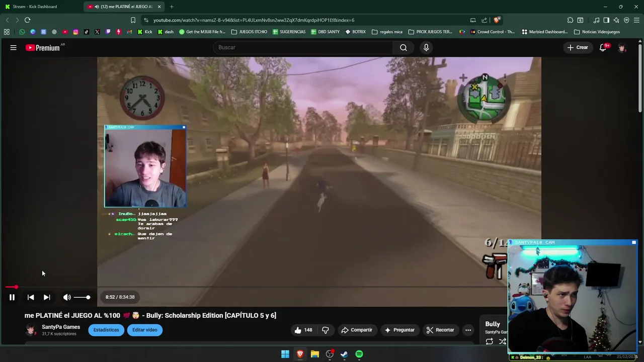Open WhatsApp bookmark icon
Image resolution: width=644 pixels, height=362 pixels.
point(22,32)
